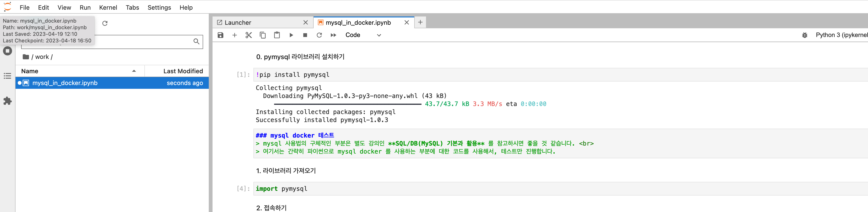The width and height of the screenshot is (868, 212).
Task: Copy selected cells icon
Action: (x=263, y=35)
